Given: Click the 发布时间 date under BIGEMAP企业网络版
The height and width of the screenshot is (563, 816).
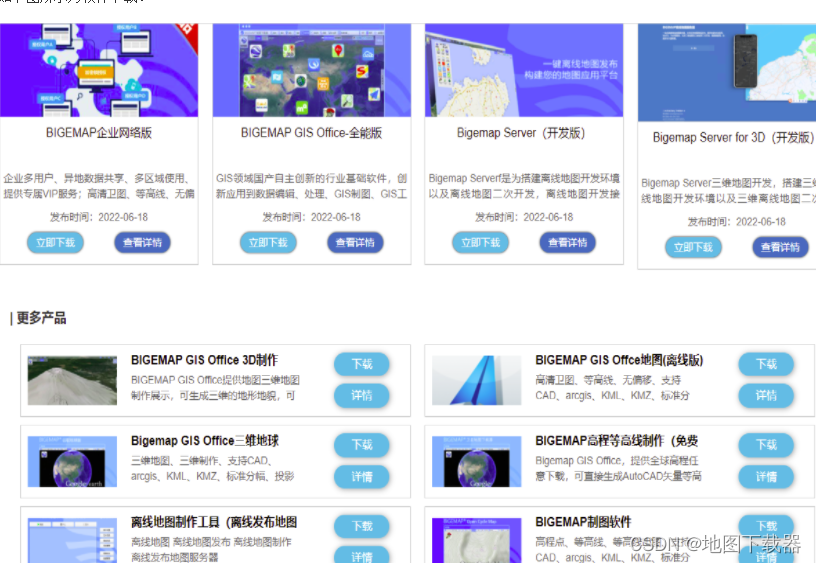Looking at the screenshot, I should (99, 217).
